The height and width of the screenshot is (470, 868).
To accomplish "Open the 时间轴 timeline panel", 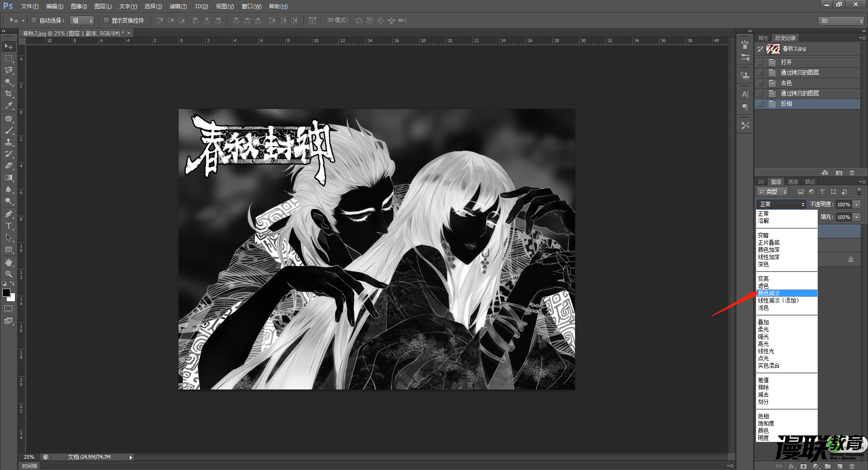I will tap(29, 466).
